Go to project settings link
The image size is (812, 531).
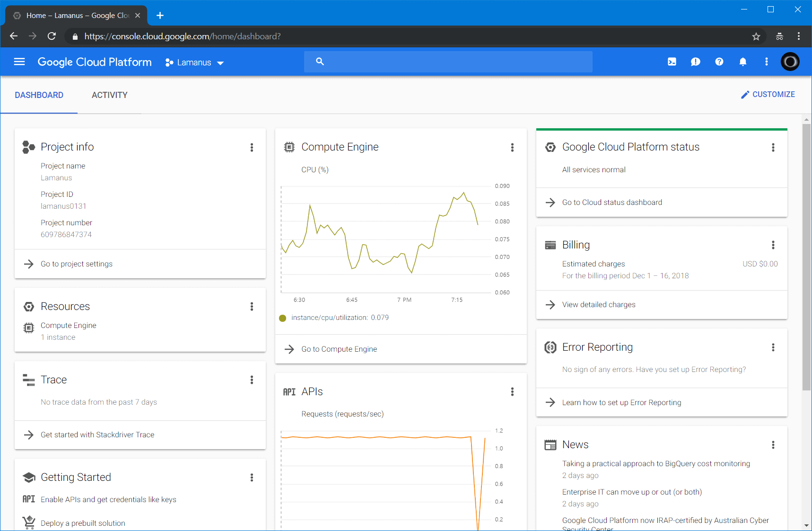pyautogui.click(x=77, y=264)
